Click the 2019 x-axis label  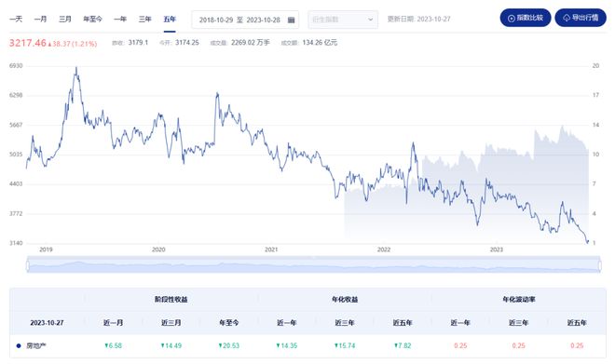click(46, 249)
